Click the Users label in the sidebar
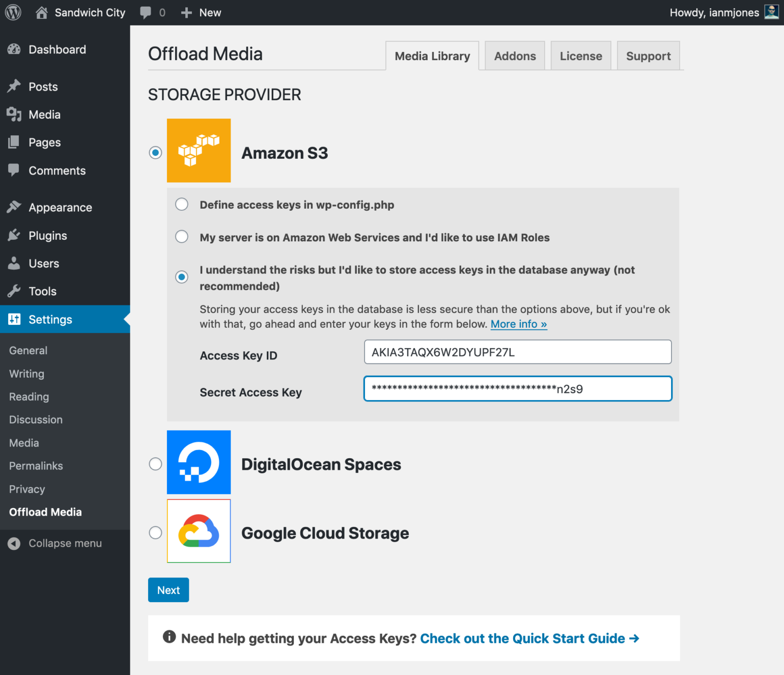Screen dimensions: 784x675 point(44,263)
